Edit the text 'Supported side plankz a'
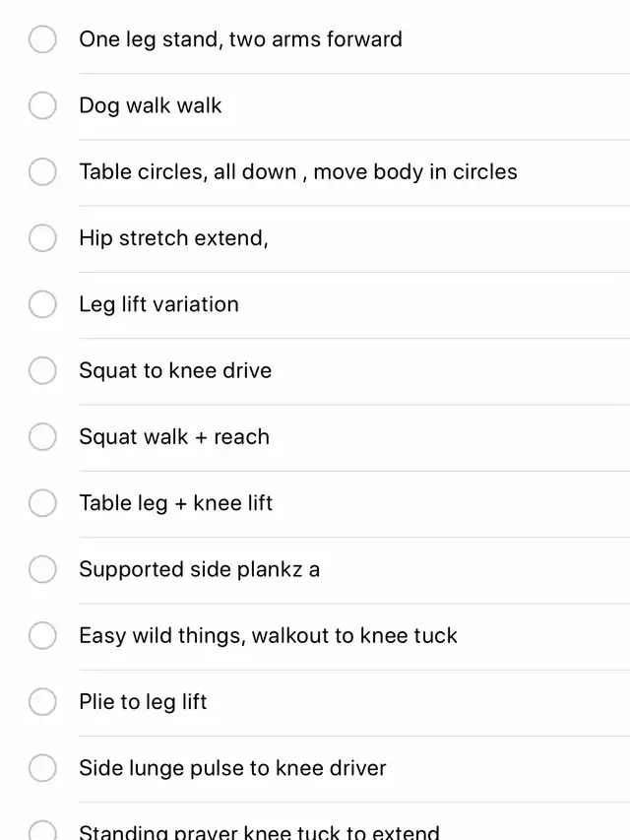 coord(199,569)
